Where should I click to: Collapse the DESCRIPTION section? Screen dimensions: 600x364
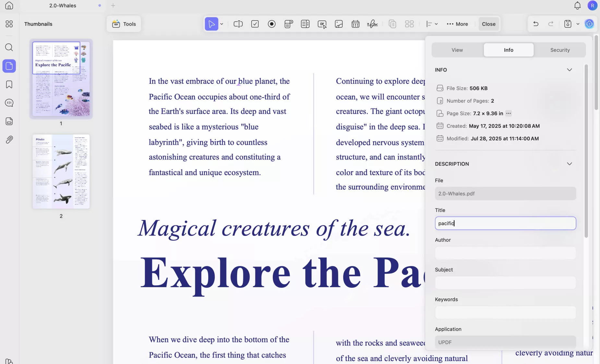click(x=570, y=164)
